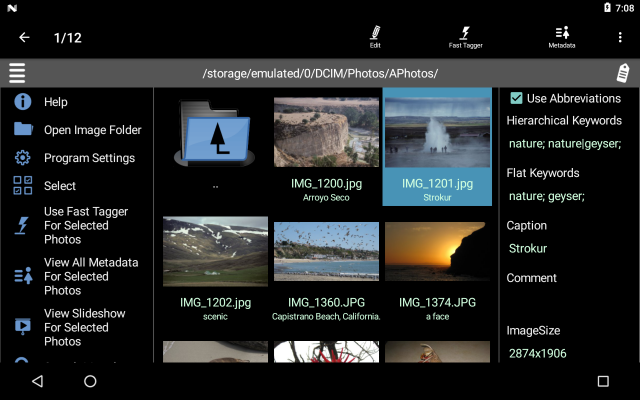This screenshot has height=400, width=640.
Task: Click the Hierarchical Keywords label
Action: click(564, 120)
